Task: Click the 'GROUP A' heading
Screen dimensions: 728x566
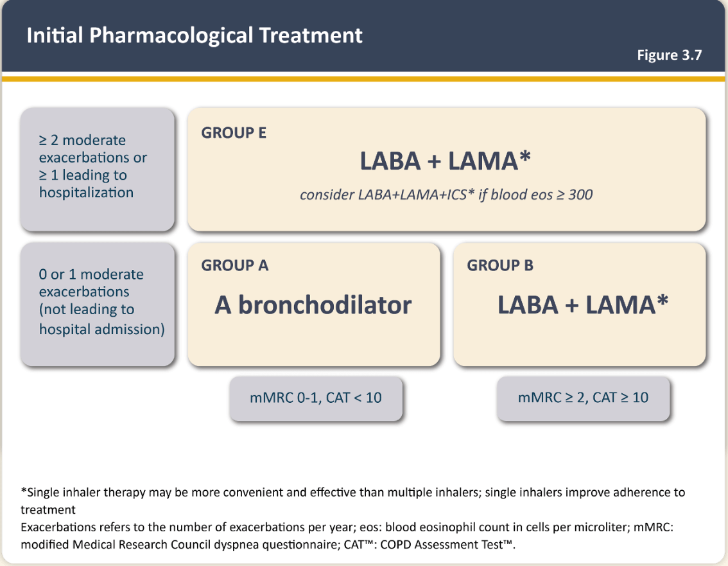Action: pyautogui.click(x=235, y=265)
